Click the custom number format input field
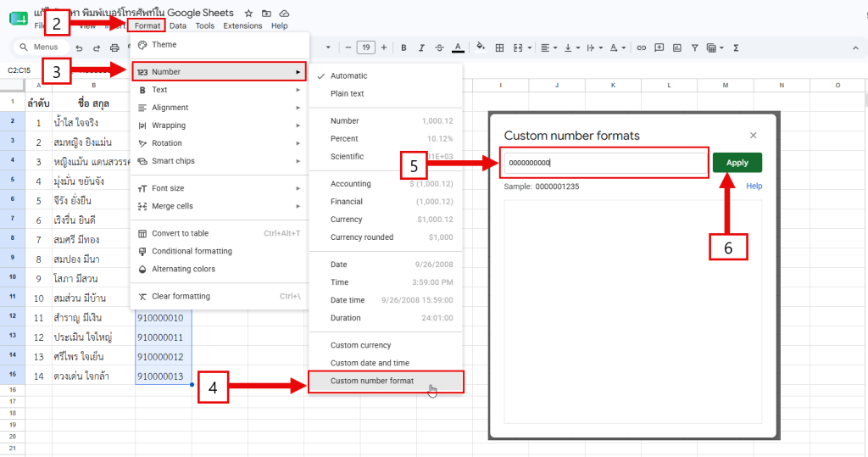Screen dimensions: 868x457 coord(604,163)
